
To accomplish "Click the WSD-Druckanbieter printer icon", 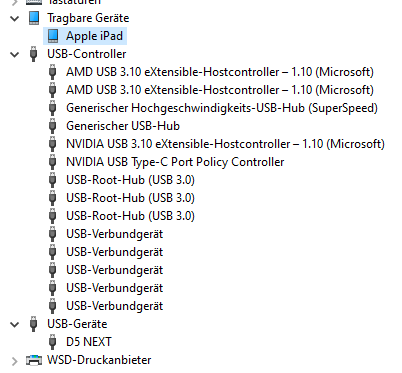I will tap(34, 360).
